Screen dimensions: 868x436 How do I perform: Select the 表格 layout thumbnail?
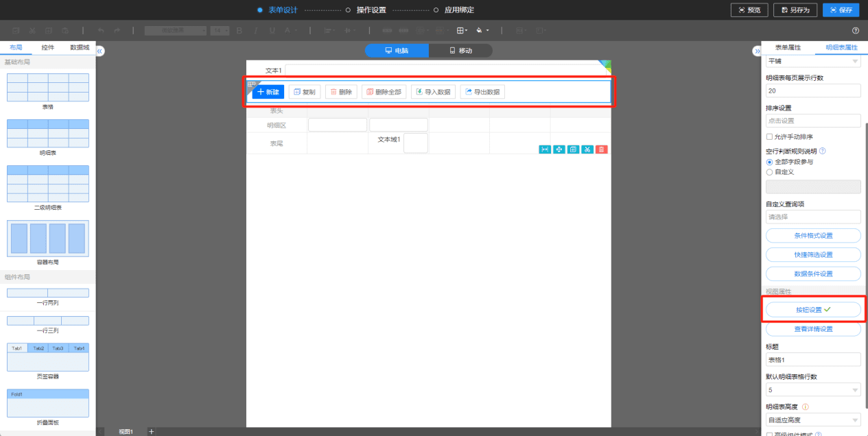pyautogui.click(x=47, y=88)
